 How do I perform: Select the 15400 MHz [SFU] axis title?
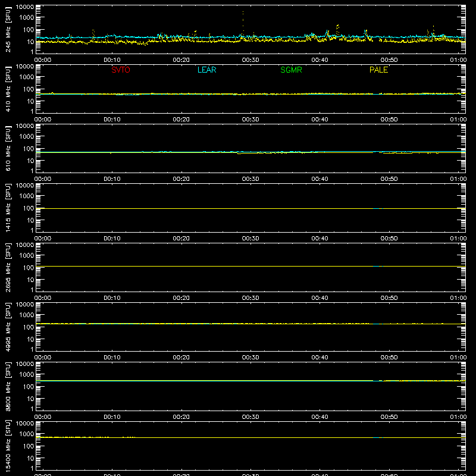pyautogui.click(x=8, y=446)
